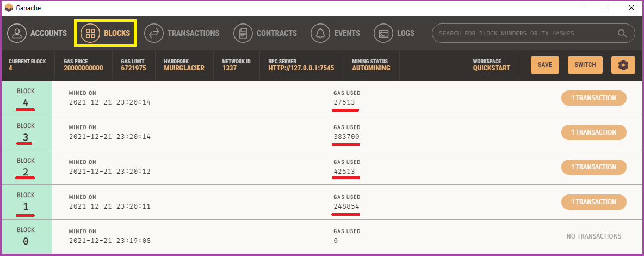
Task: Save the current workspace
Action: (x=544, y=65)
